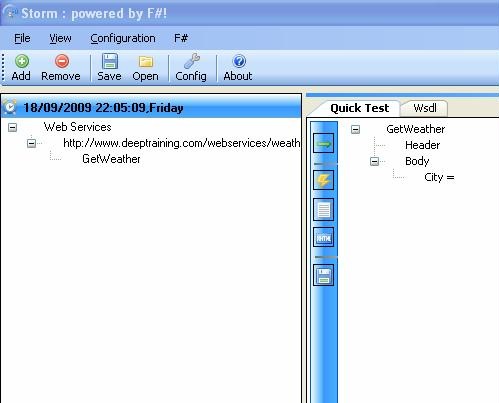
Task: Collapse the deeptraining.com URL node
Action: pos(31,143)
